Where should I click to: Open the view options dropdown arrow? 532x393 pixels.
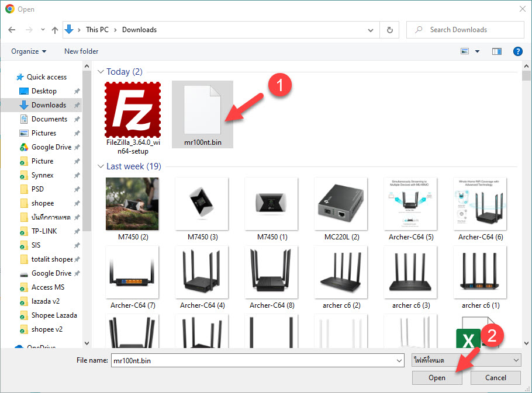(478, 51)
